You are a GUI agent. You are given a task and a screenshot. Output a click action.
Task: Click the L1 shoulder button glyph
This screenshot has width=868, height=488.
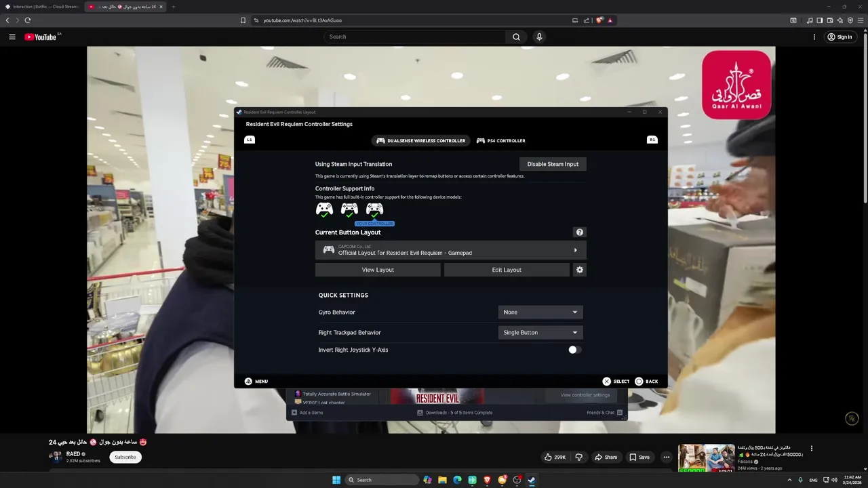tap(250, 140)
